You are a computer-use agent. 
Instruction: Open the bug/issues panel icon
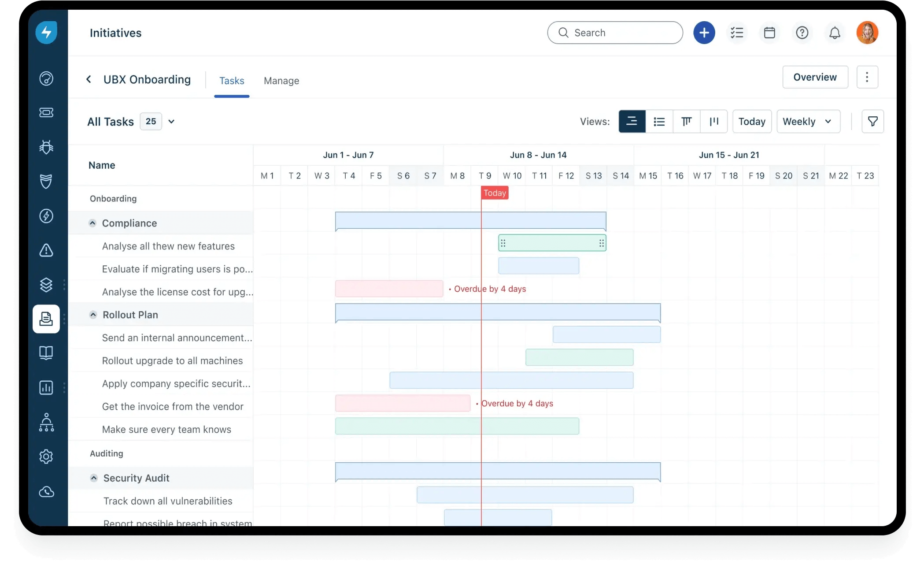46,147
